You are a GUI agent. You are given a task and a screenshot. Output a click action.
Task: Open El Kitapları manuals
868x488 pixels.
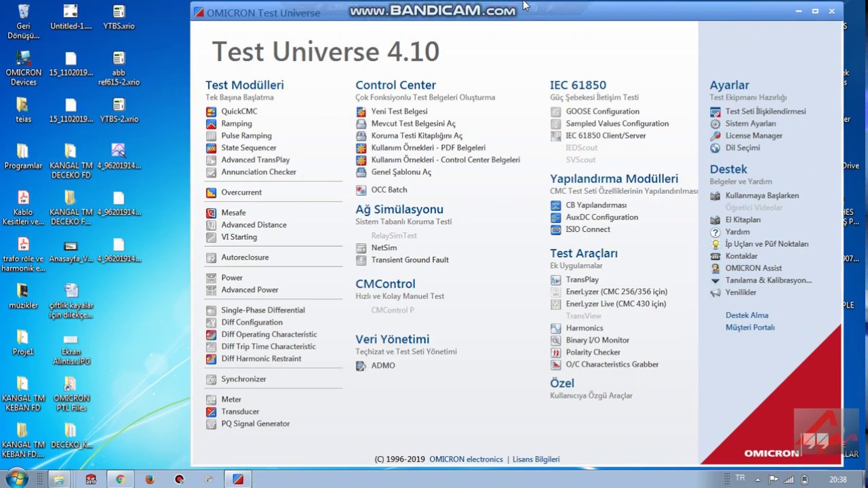pos(743,220)
